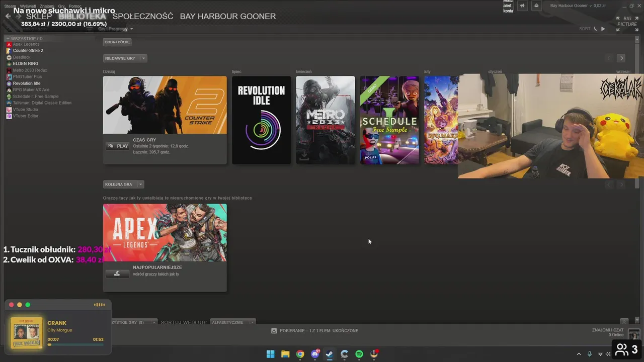Click the library vertical scrollbar

point(637,180)
